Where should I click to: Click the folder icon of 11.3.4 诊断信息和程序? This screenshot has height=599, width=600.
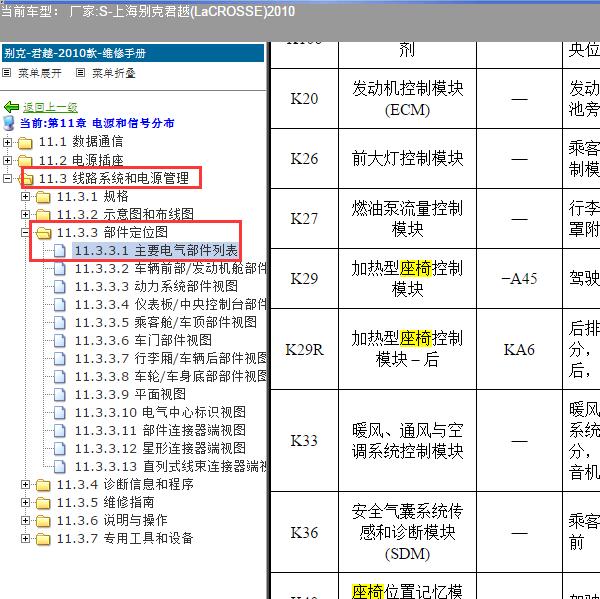click(x=43, y=485)
